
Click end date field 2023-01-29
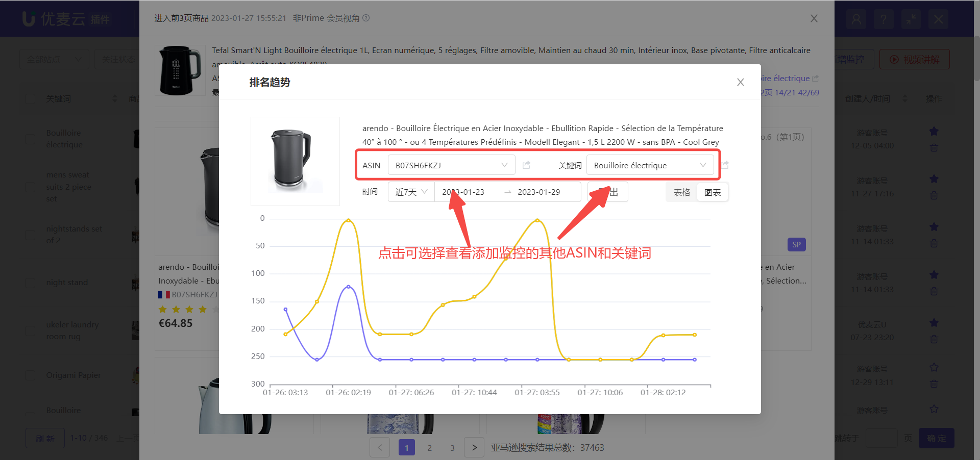(539, 192)
